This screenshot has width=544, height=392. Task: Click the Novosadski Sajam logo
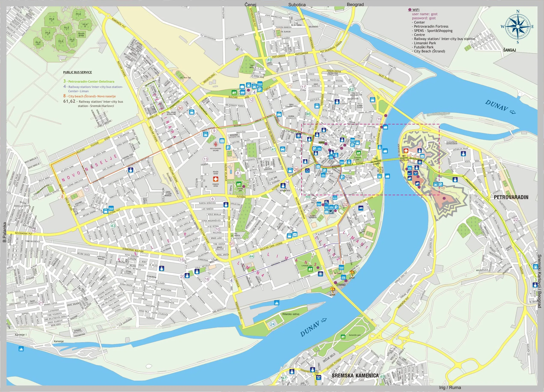click(x=216, y=144)
